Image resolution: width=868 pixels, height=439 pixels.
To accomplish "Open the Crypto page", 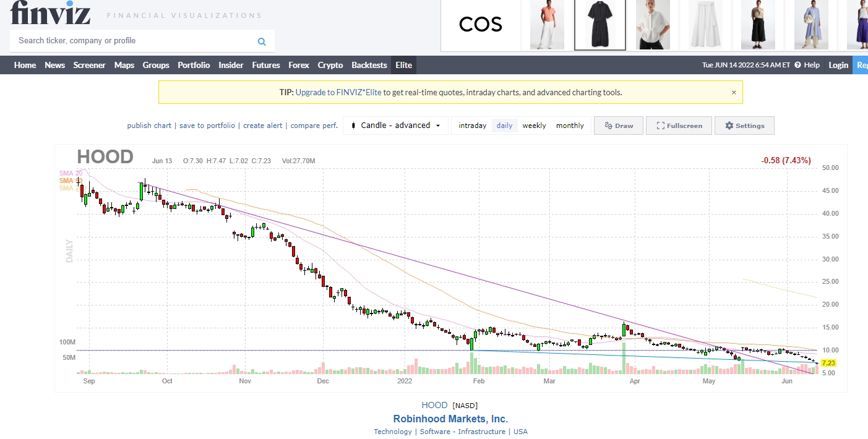I will click(330, 65).
